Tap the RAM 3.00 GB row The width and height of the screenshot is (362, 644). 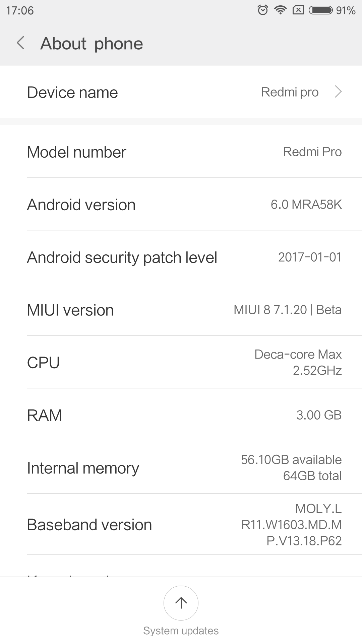click(x=181, y=415)
